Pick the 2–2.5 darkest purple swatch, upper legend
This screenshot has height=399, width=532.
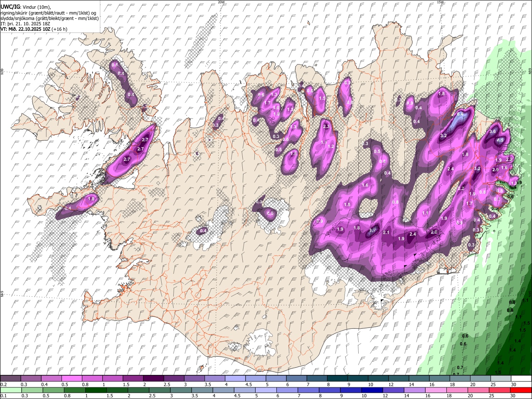153,379
